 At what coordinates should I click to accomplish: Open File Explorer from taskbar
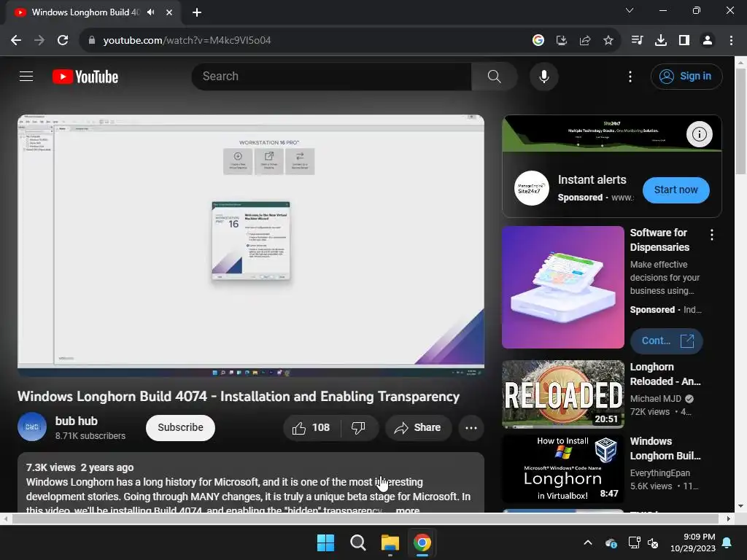pos(390,542)
